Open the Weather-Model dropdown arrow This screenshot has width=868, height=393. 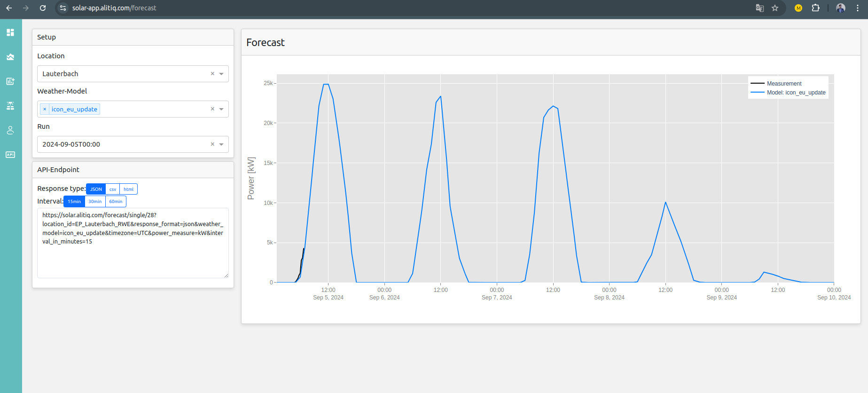pos(221,109)
